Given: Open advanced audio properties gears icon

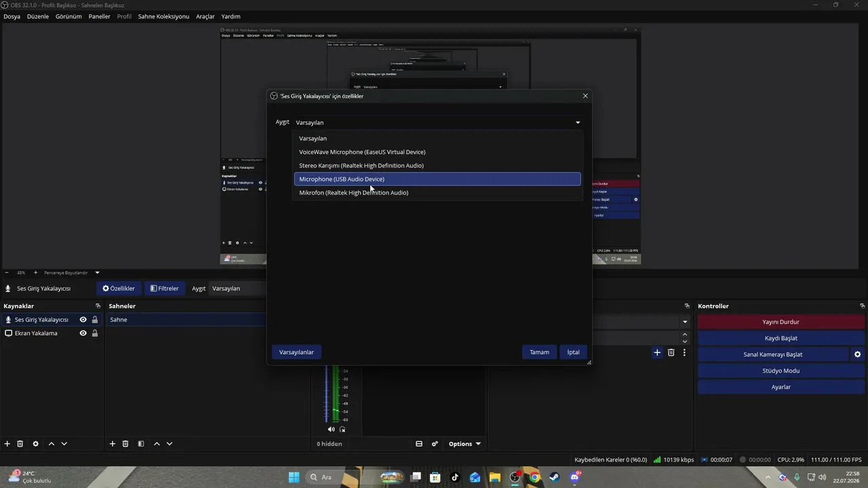Looking at the screenshot, I should click(435, 444).
